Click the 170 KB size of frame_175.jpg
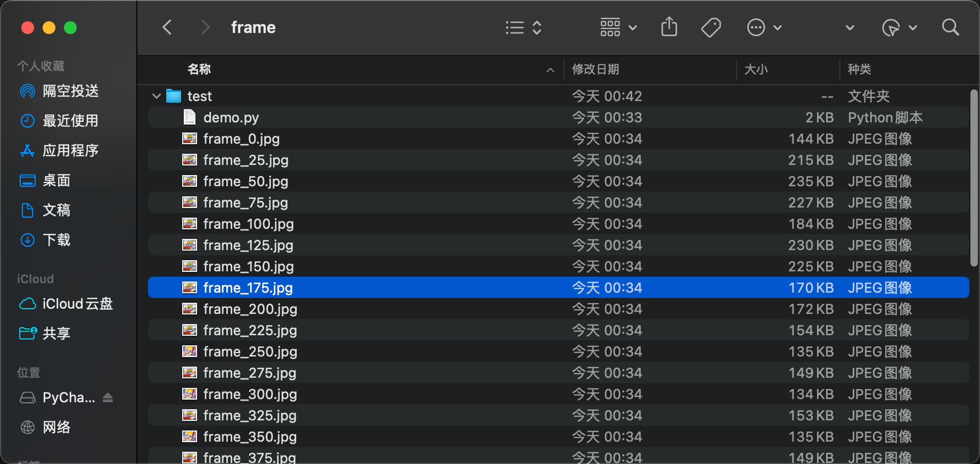This screenshot has height=464, width=980. point(811,288)
